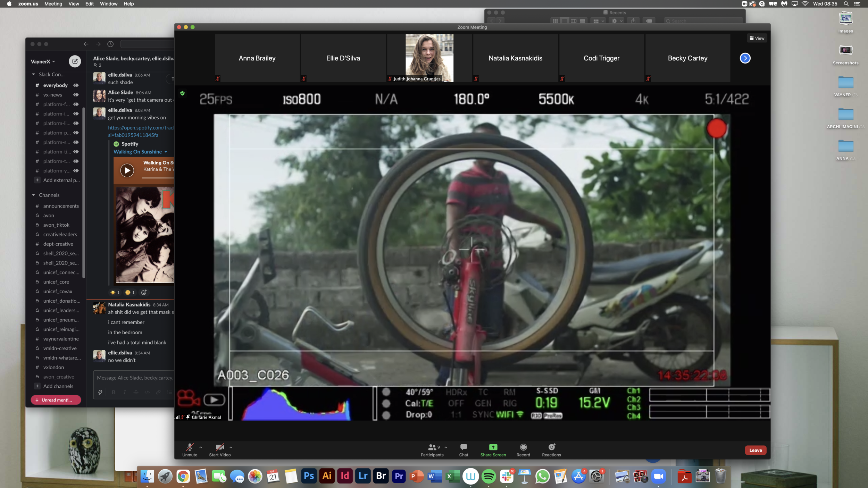
Task: Open Spotify from the dock
Action: pyautogui.click(x=489, y=476)
